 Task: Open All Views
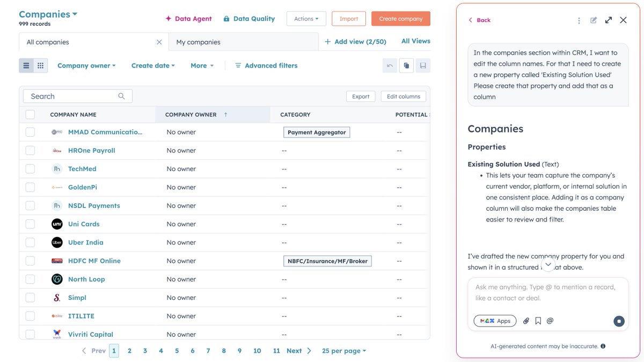coord(416,41)
